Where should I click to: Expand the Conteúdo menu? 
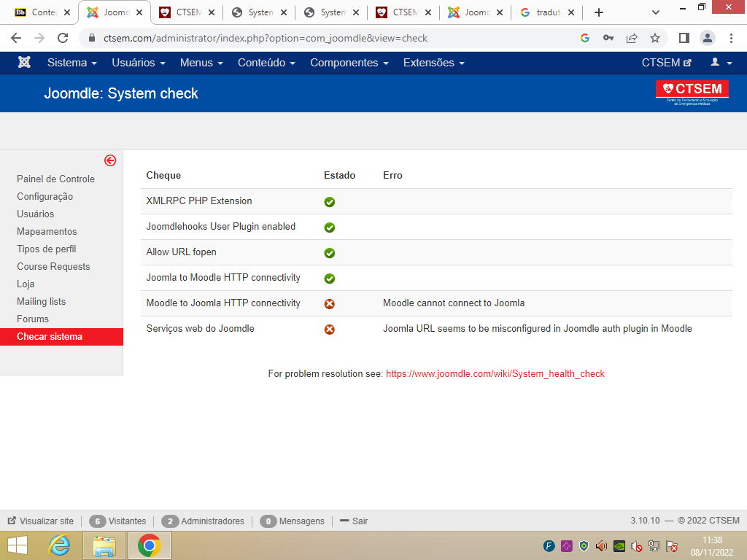(x=266, y=63)
